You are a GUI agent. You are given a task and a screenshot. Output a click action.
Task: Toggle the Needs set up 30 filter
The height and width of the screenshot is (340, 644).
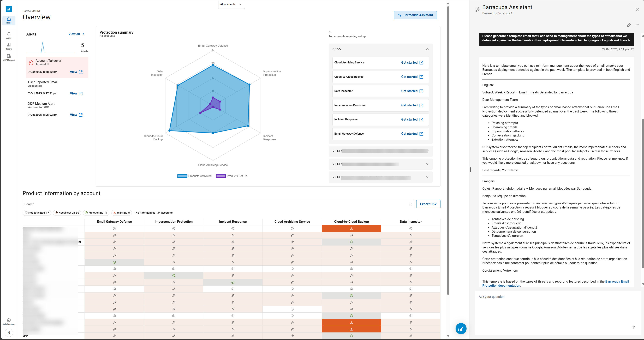(67, 213)
